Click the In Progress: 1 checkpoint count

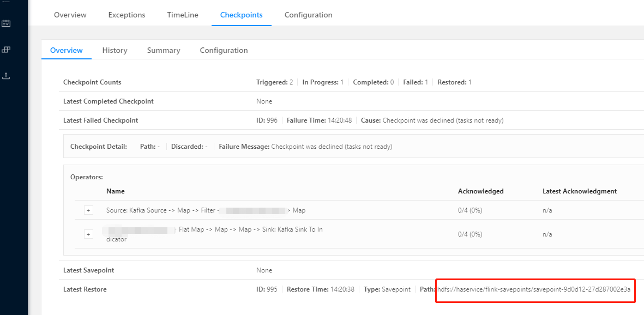coord(322,82)
